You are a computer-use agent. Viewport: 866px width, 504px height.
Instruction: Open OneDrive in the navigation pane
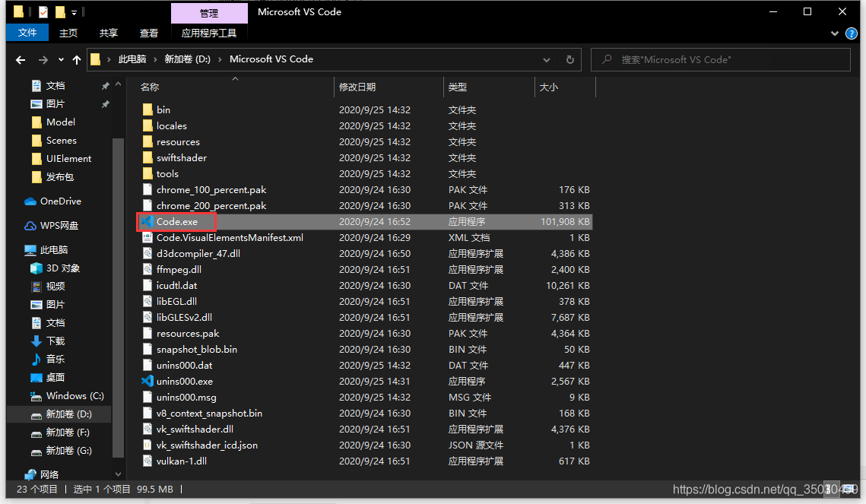point(53,201)
